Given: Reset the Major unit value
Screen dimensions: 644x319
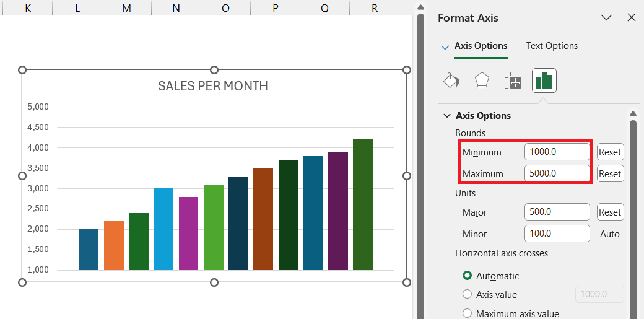Looking at the screenshot, I should point(610,212).
